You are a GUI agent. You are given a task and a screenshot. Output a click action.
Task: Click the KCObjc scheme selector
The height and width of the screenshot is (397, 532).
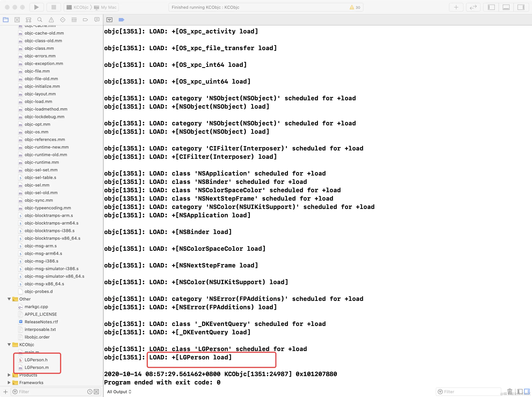pyautogui.click(x=81, y=7)
